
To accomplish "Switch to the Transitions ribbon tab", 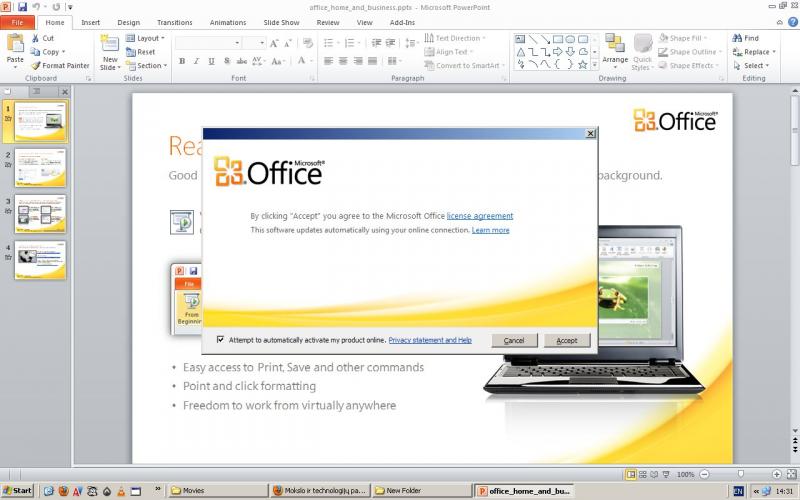I will tap(174, 22).
